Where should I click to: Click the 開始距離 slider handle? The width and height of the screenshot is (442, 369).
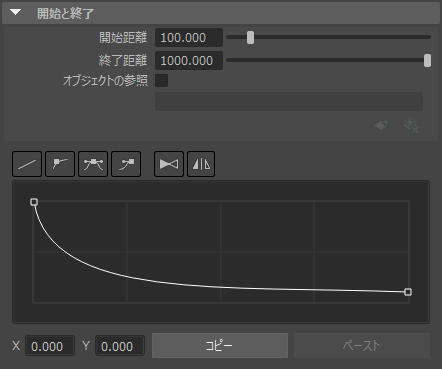250,37
